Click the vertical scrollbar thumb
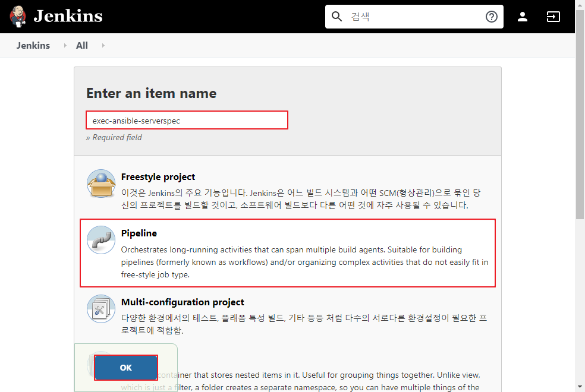The image size is (585, 392). pyautogui.click(x=580, y=114)
